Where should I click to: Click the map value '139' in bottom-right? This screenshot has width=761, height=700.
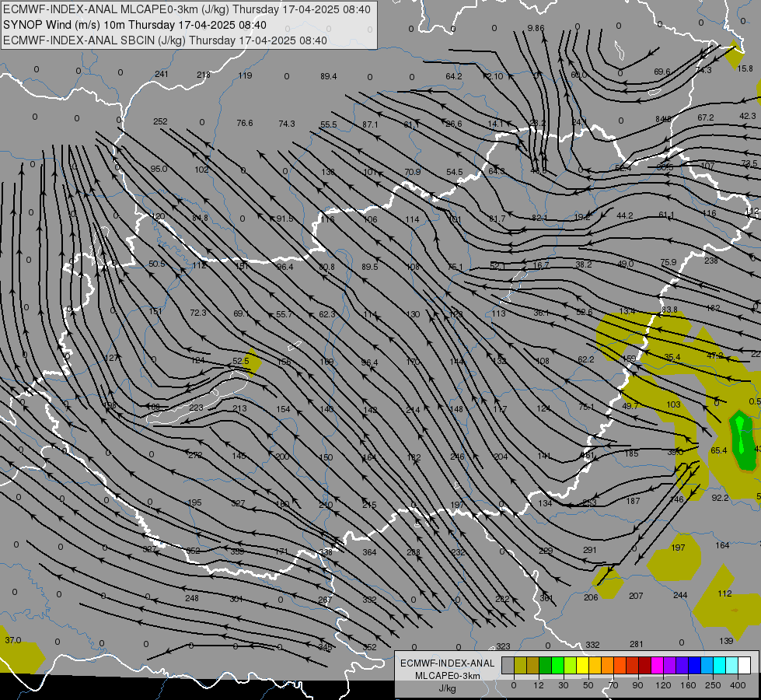point(726,641)
